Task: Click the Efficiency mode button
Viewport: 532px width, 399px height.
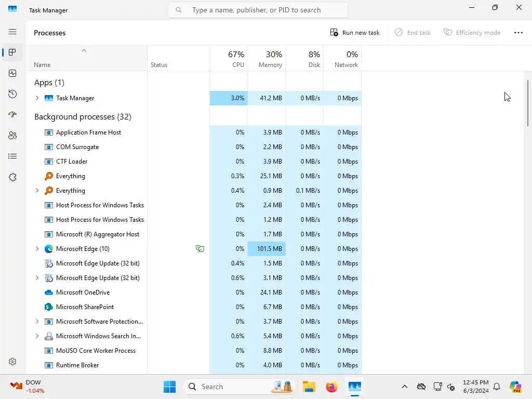Action: coord(472,33)
